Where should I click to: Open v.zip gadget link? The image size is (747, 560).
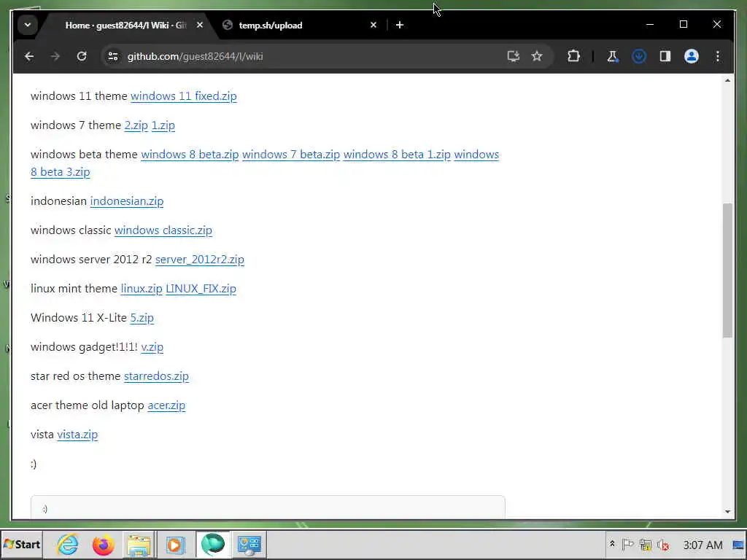[152, 346]
